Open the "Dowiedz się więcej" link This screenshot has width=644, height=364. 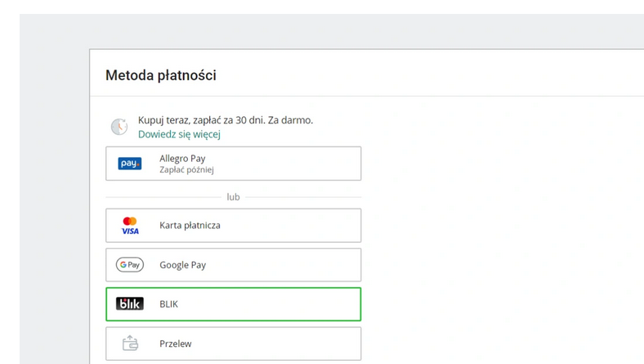click(x=179, y=134)
